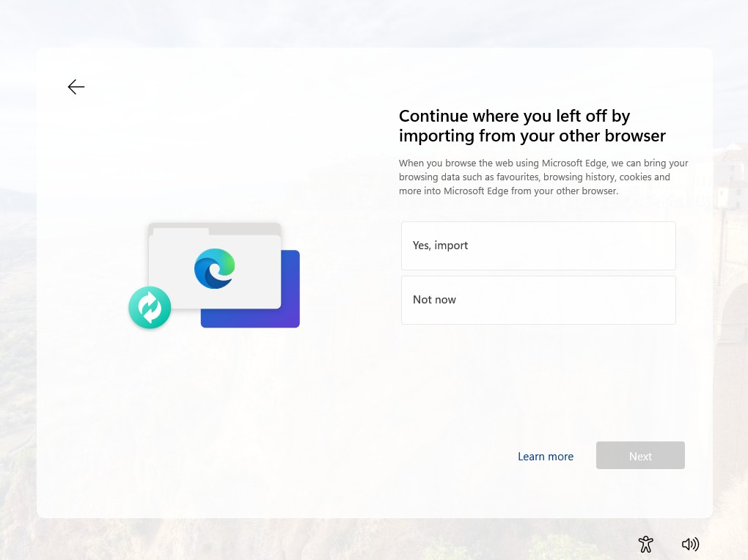Click the Edge import illustration
Screen dimensions: 748x560
[214, 275]
